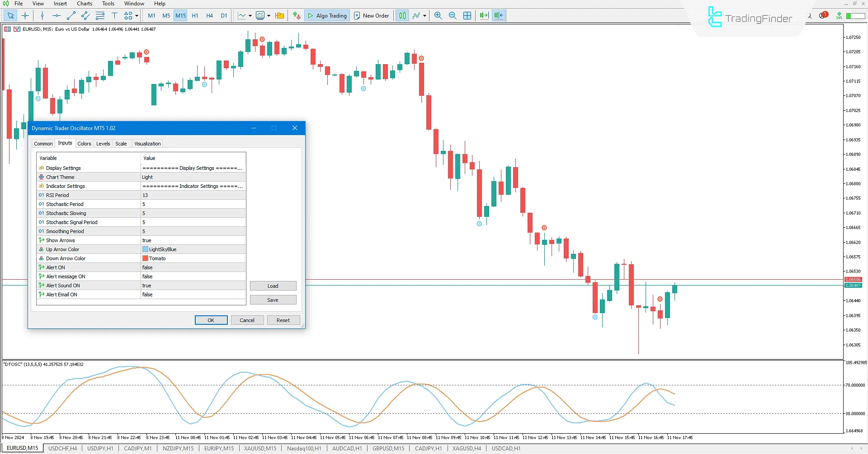Open the line chart type dropdown
The height and width of the screenshot is (454, 868).
(x=249, y=15)
